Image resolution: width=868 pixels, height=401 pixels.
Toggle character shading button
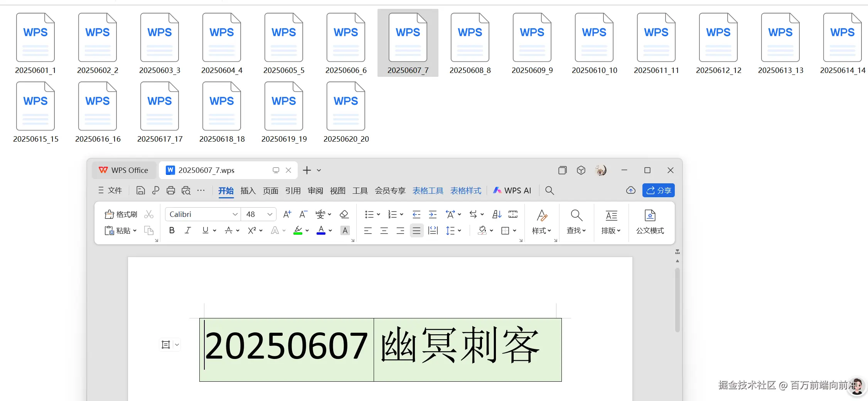(x=345, y=230)
